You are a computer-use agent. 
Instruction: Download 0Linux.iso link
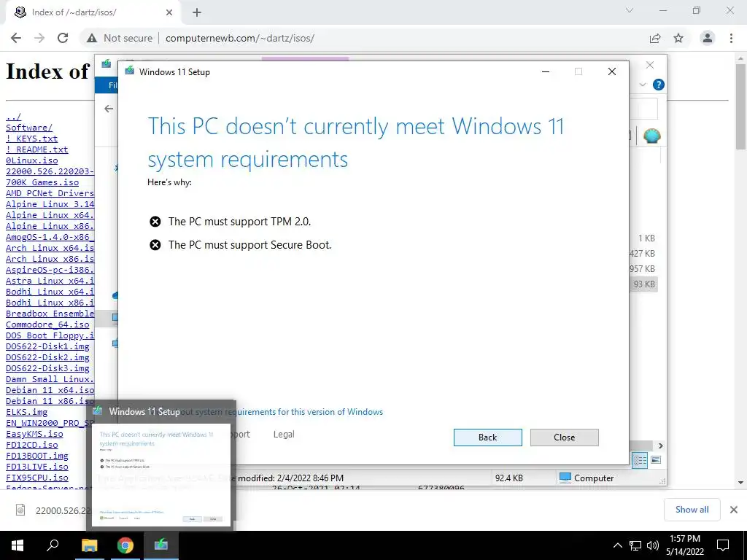(x=31, y=160)
